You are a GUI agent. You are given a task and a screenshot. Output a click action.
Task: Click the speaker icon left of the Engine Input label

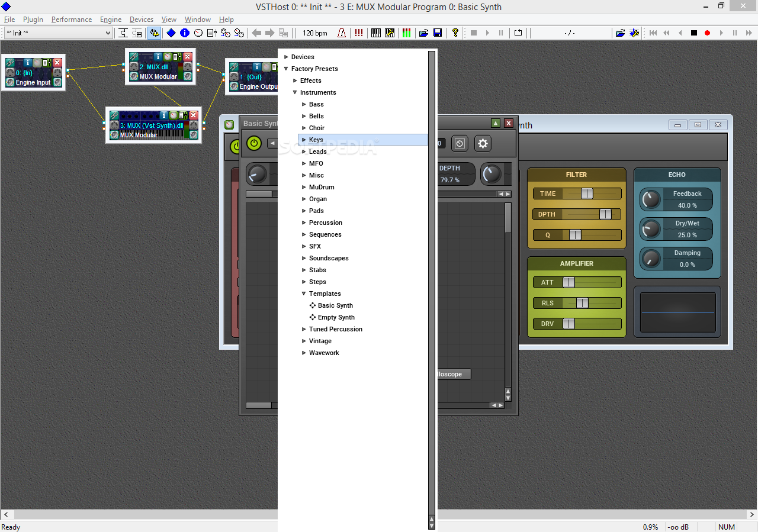[x=9, y=82]
